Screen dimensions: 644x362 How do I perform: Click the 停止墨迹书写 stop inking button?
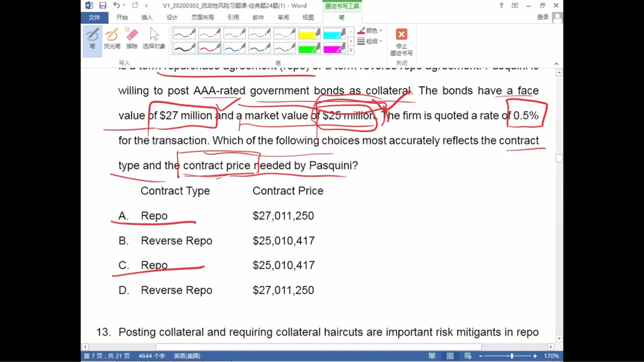401,40
